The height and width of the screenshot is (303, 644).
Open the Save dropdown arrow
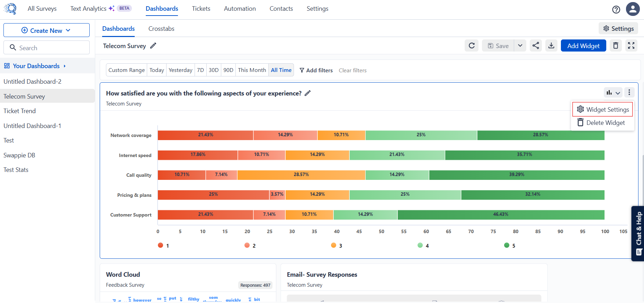click(x=520, y=46)
